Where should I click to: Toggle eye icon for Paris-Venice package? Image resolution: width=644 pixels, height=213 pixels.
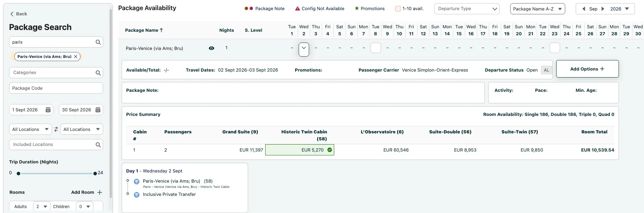[212, 48]
